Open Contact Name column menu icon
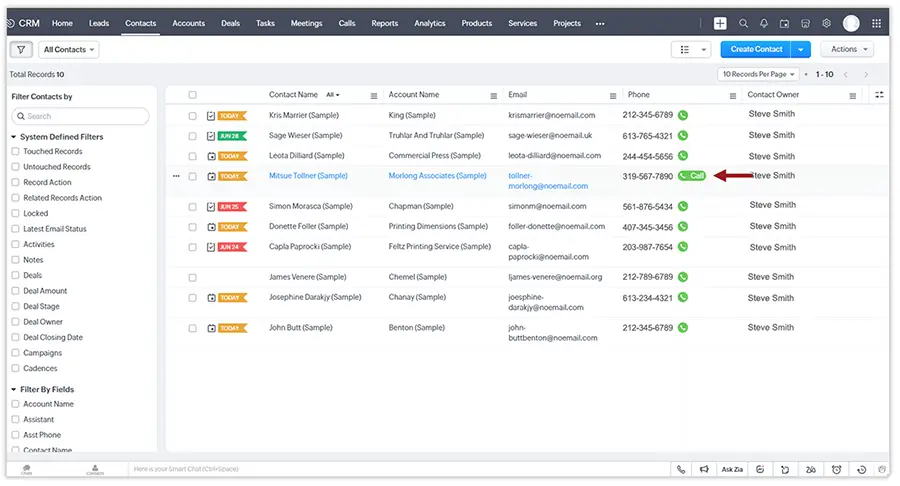 (374, 96)
